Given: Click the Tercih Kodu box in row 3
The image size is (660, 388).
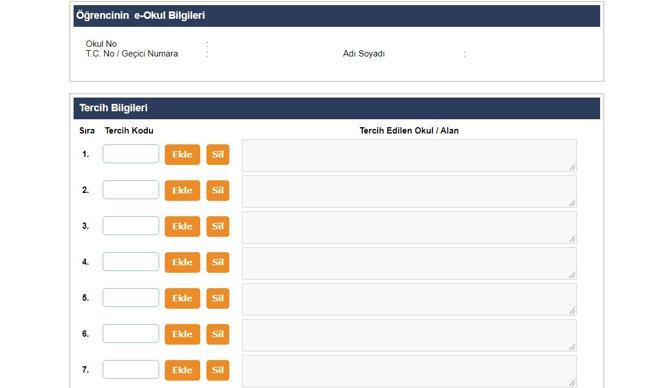Looking at the screenshot, I should 130,226.
